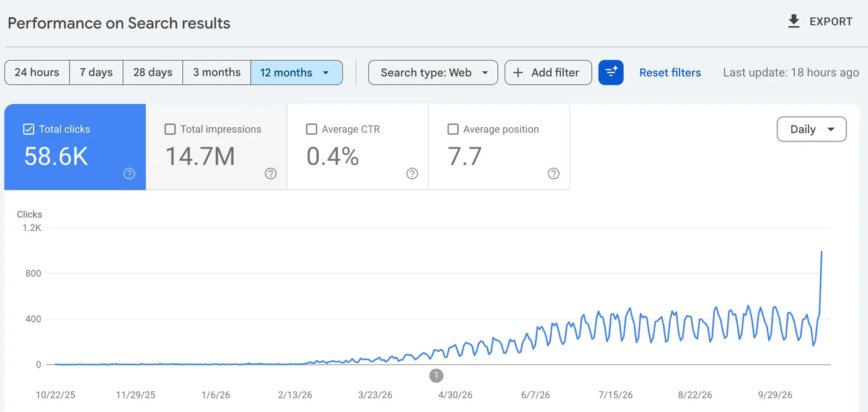
Task: Click the plus icon in Add filter
Action: (518, 73)
